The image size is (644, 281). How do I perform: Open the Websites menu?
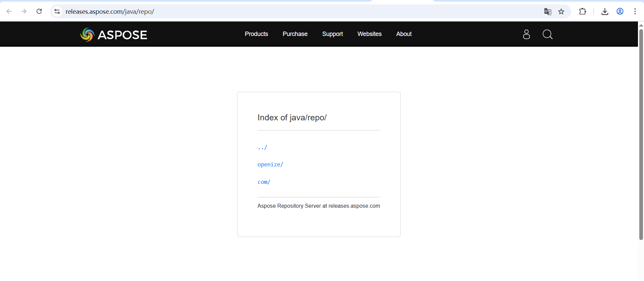pyautogui.click(x=369, y=34)
